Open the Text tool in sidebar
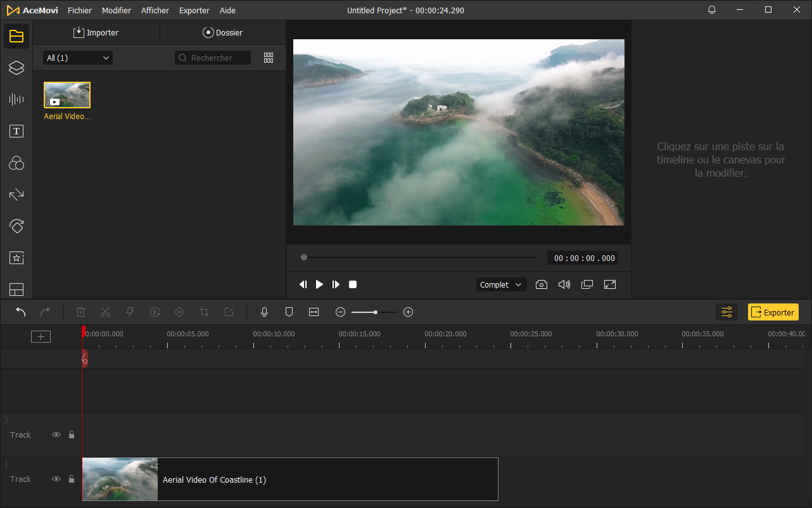 (16, 131)
